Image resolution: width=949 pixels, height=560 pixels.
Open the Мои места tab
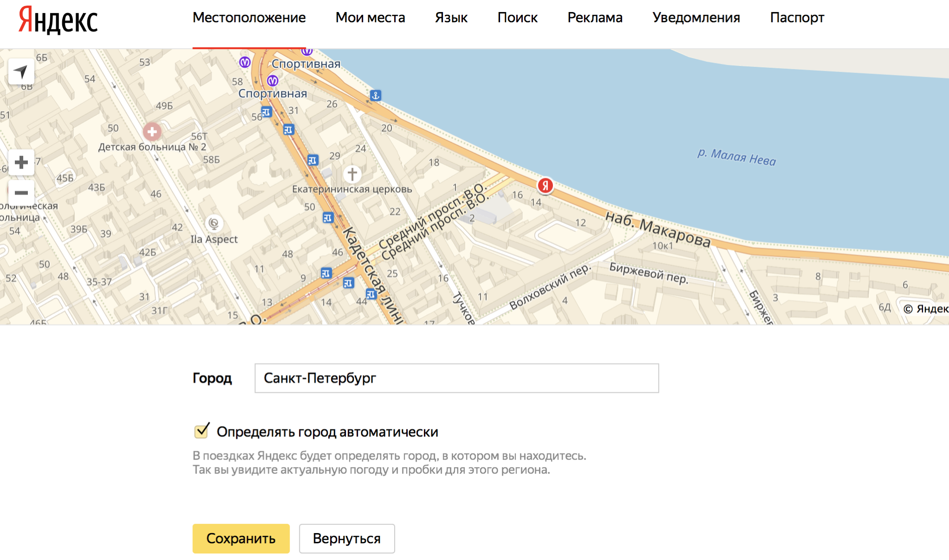point(370,18)
